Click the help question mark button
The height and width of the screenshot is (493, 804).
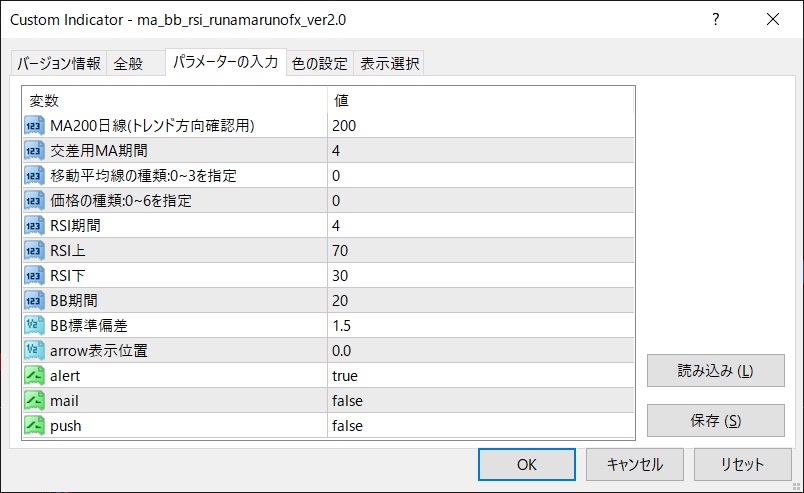pyautogui.click(x=716, y=19)
